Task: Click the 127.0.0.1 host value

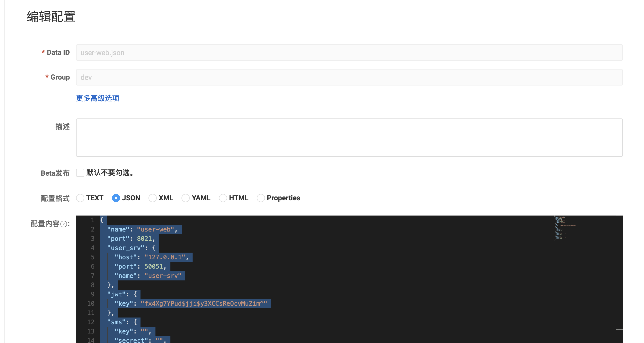Action: (x=164, y=257)
